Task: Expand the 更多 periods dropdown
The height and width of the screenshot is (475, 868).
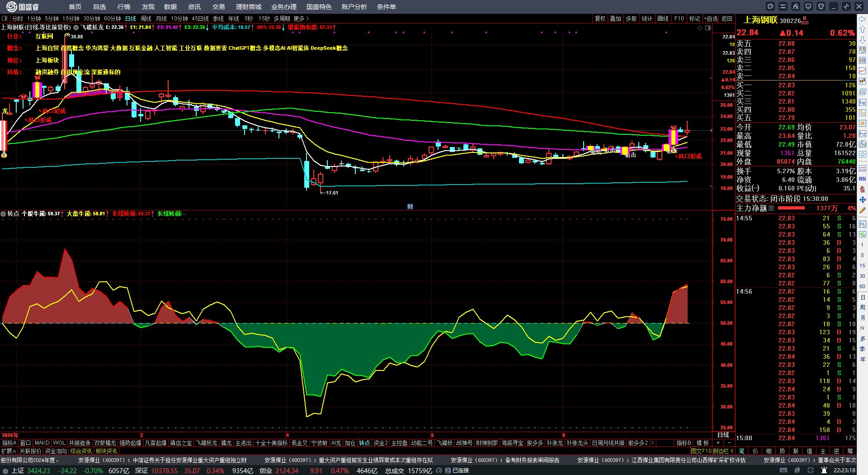Action: (301, 19)
